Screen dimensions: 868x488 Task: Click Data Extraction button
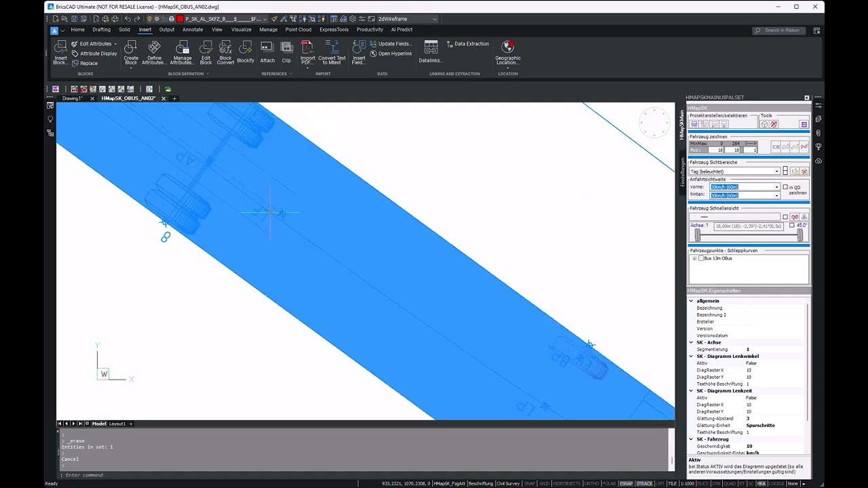pos(467,43)
